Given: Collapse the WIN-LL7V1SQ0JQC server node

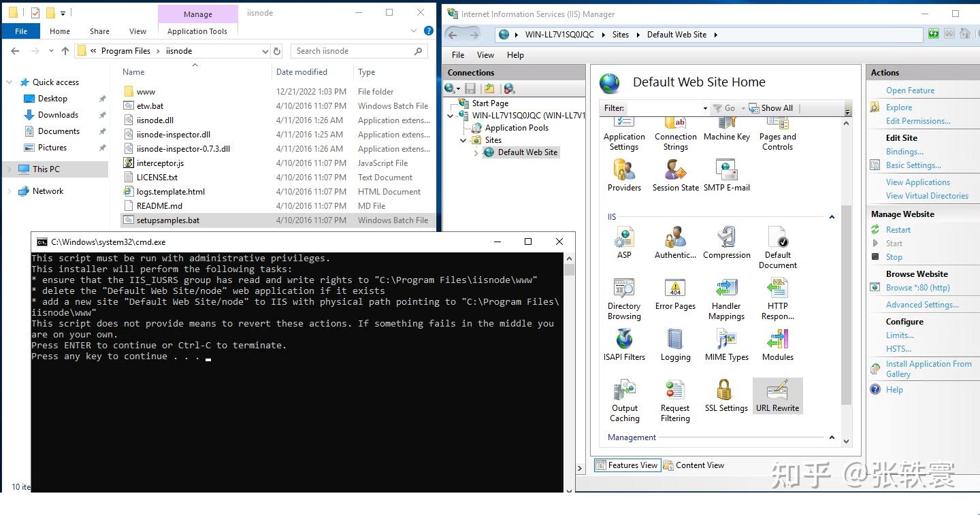Looking at the screenshot, I should (x=449, y=115).
